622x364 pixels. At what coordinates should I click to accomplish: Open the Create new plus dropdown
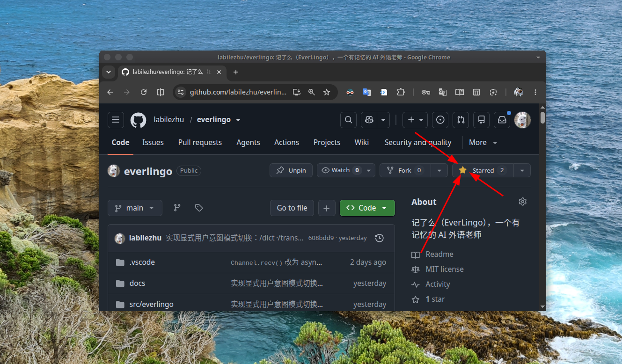pyautogui.click(x=415, y=120)
